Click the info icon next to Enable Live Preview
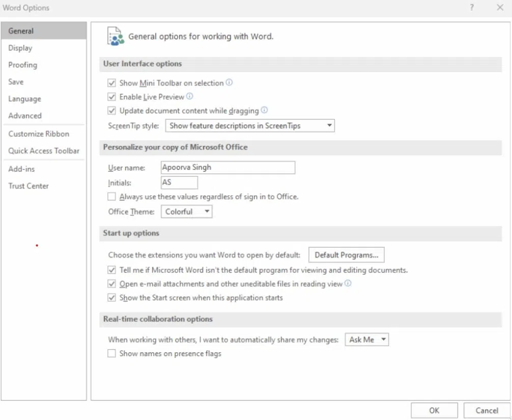Viewport: 512px width, 420px height. [190, 96]
